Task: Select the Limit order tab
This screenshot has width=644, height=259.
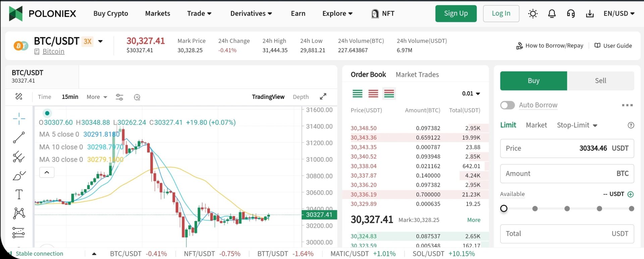Action: tap(508, 125)
